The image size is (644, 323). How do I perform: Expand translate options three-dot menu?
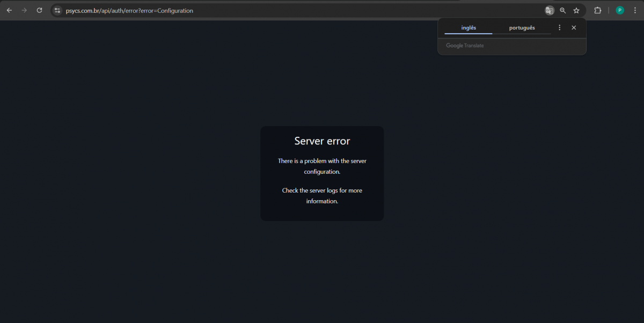[x=560, y=28]
